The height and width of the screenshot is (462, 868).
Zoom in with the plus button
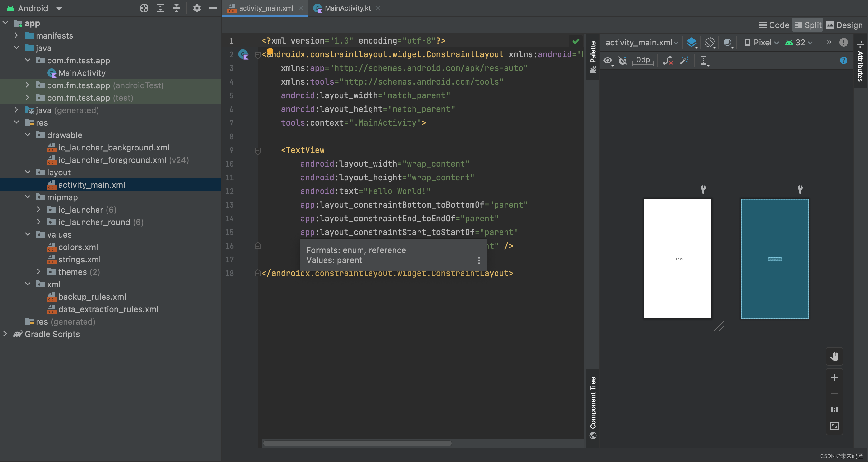click(834, 377)
